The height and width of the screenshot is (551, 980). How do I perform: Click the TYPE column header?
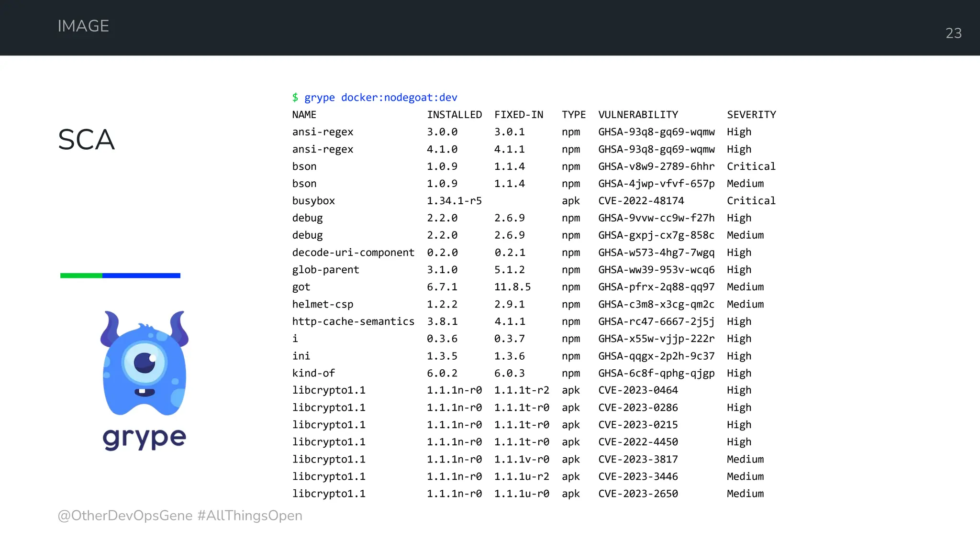pyautogui.click(x=574, y=115)
